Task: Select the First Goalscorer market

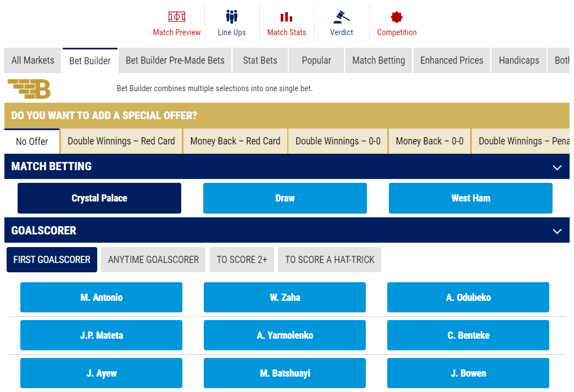Action: click(x=52, y=260)
